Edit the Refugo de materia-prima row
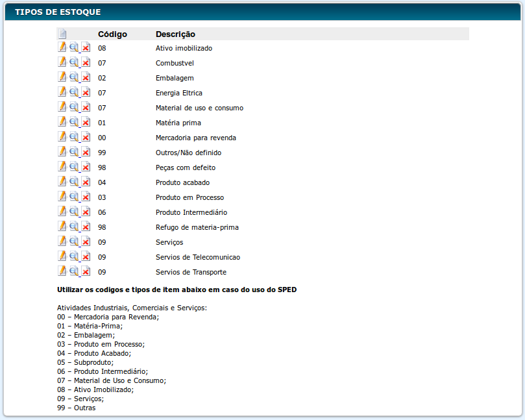The height and width of the screenshot is (420, 525). pos(62,227)
